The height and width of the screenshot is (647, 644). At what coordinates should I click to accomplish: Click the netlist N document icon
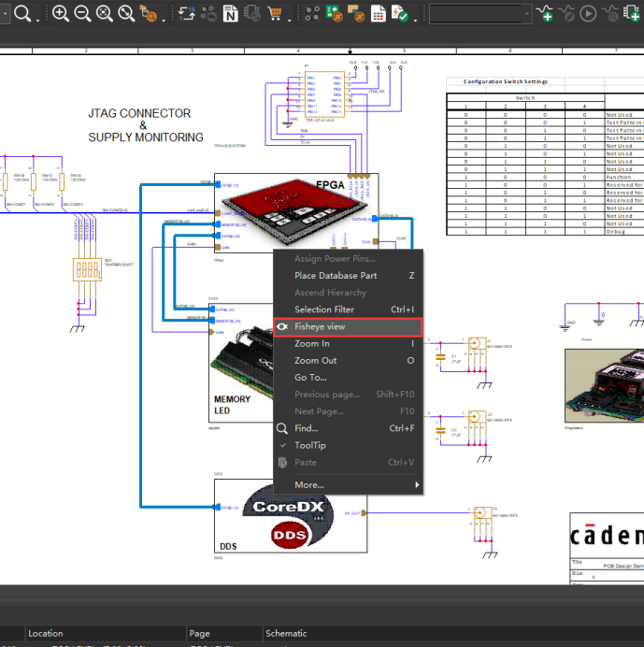[x=231, y=14]
